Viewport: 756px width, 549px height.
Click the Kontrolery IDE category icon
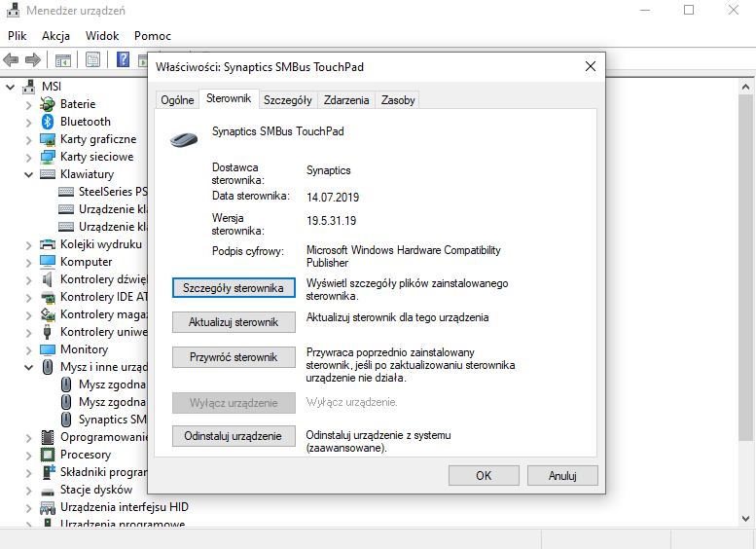coord(48,297)
